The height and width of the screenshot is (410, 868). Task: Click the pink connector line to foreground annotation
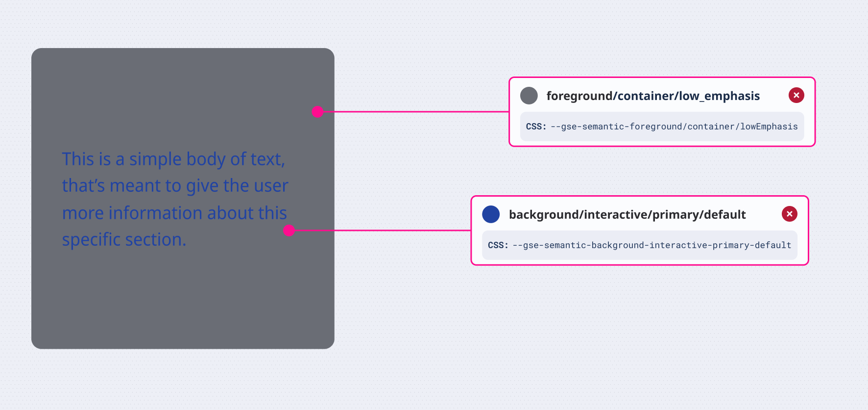click(x=416, y=112)
